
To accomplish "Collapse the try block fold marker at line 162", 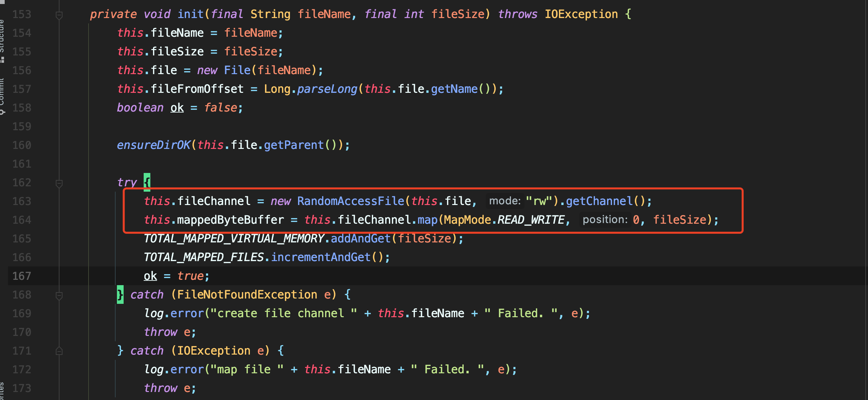I will pyautogui.click(x=59, y=183).
